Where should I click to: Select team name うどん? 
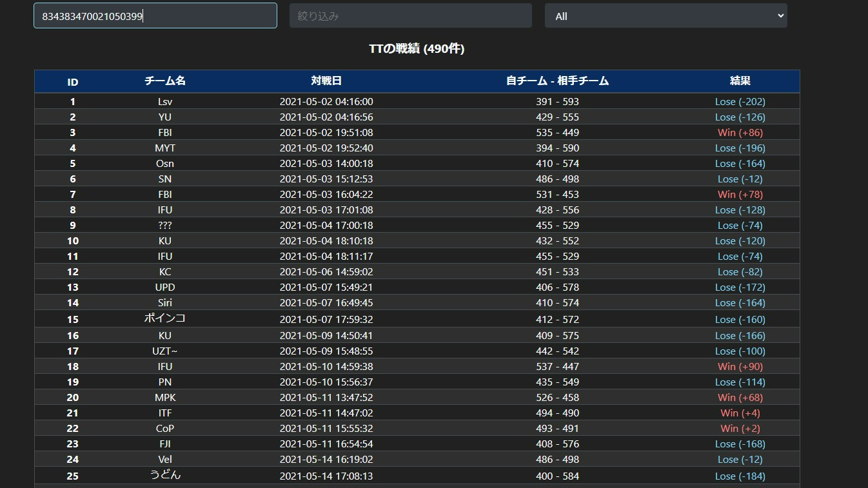tap(165, 475)
